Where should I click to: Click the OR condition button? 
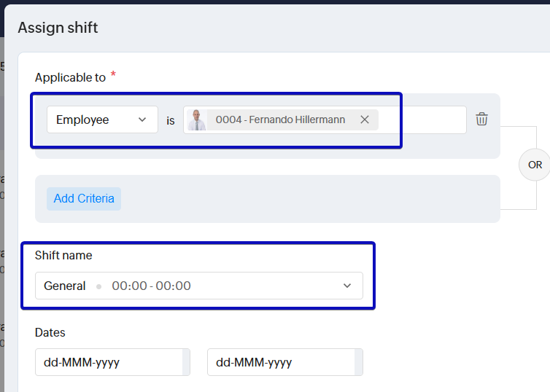tap(535, 165)
